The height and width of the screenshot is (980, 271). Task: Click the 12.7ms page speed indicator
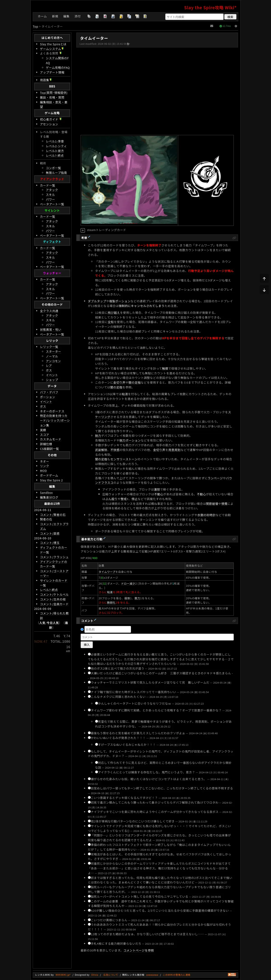coord(225,26)
